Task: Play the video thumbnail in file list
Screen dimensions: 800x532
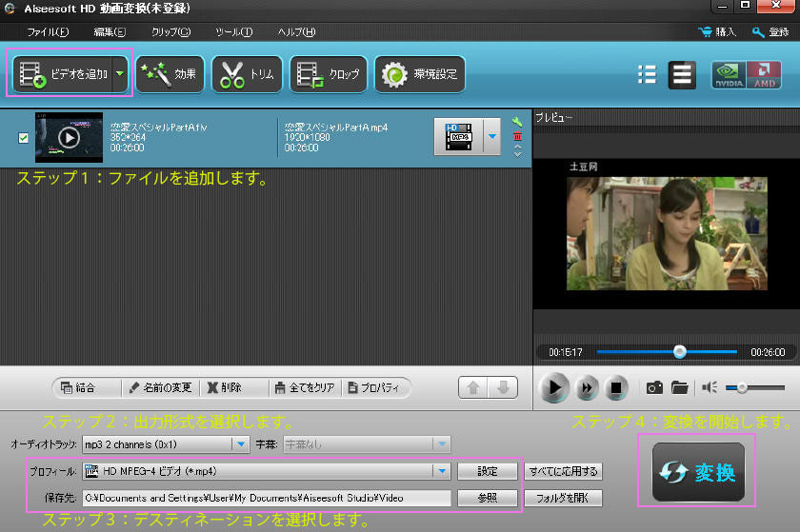Action: point(69,138)
